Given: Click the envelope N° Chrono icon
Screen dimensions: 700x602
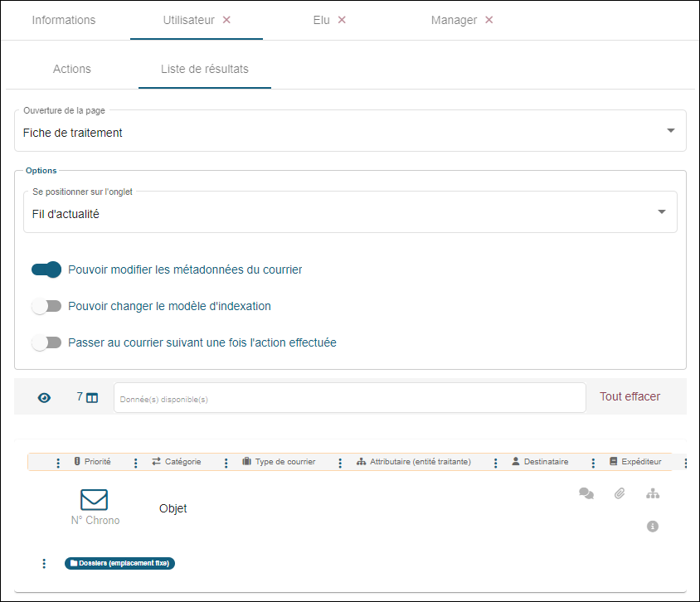Looking at the screenshot, I should (x=95, y=499).
